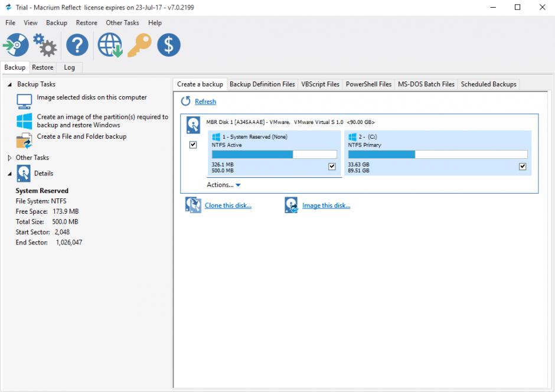This screenshot has height=392, width=555.
Task: Click the 'System Reserved' details heading
Action: tap(42, 191)
